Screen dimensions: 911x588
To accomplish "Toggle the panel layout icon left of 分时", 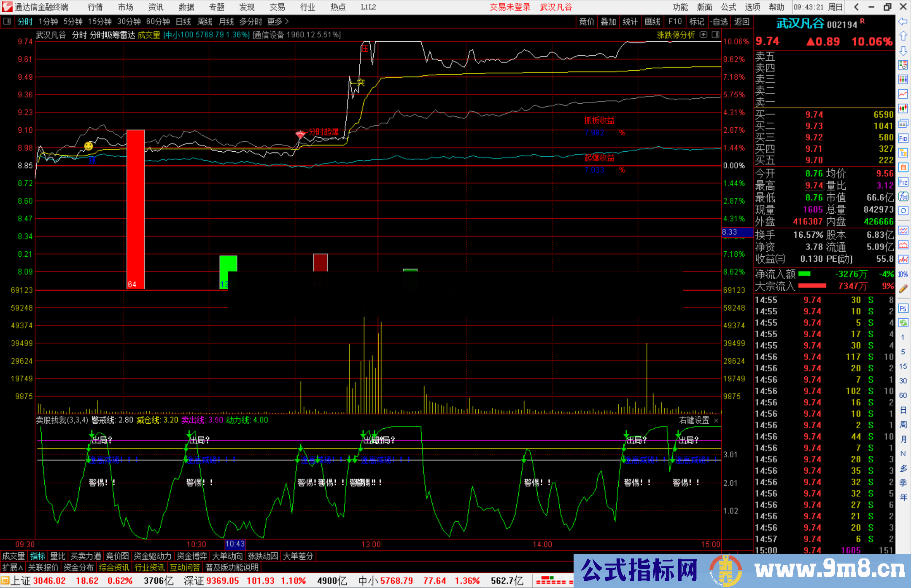I will point(7,21).
